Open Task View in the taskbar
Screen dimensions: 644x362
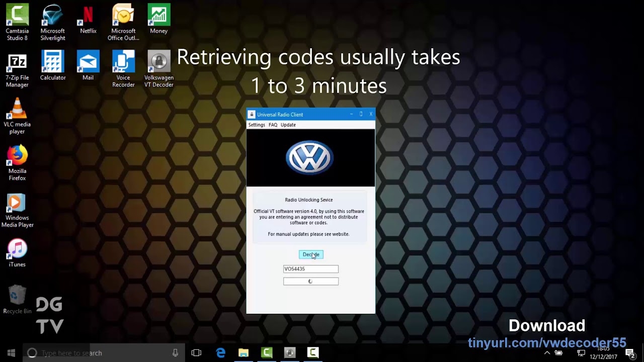point(196,353)
